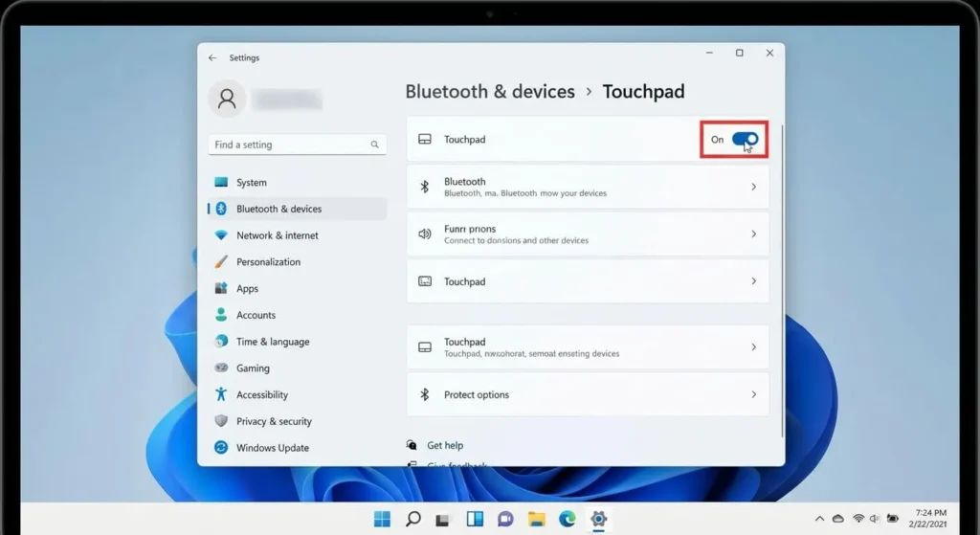Open Accessibility settings
The height and width of the screenshot is (535, 980).
click(297, 395)
